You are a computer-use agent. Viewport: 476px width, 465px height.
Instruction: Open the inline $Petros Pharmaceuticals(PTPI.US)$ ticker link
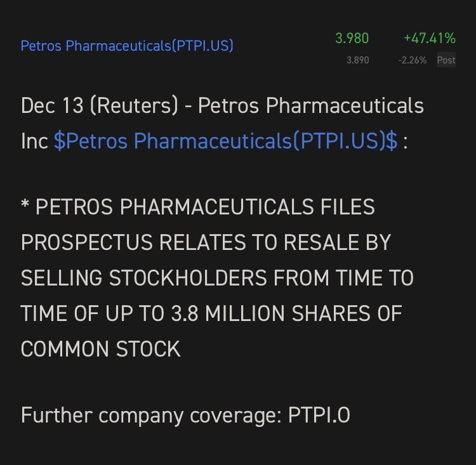[225, 141]
